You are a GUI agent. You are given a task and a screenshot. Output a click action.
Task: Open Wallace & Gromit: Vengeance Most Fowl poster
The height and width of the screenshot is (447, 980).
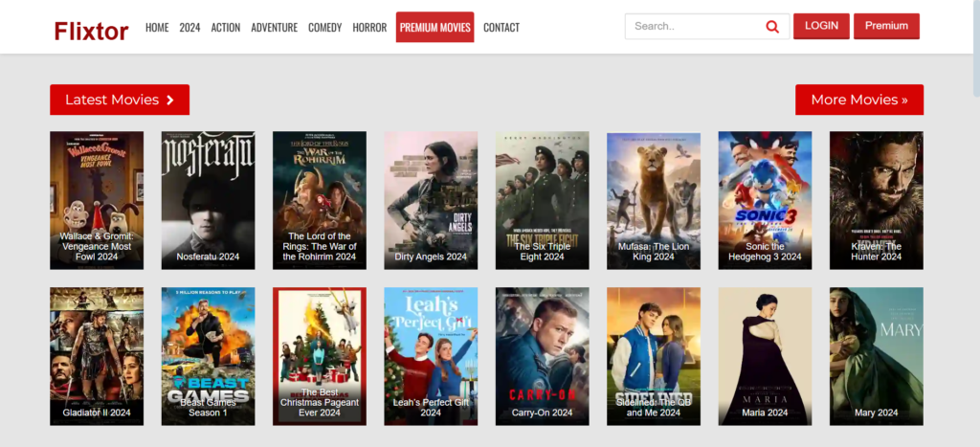[x=97, y=200]
